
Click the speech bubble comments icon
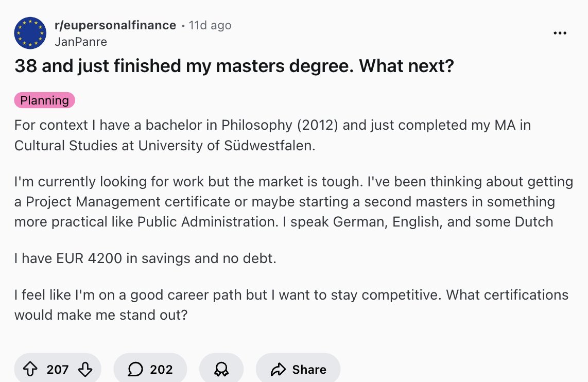(x=135, y=369)
